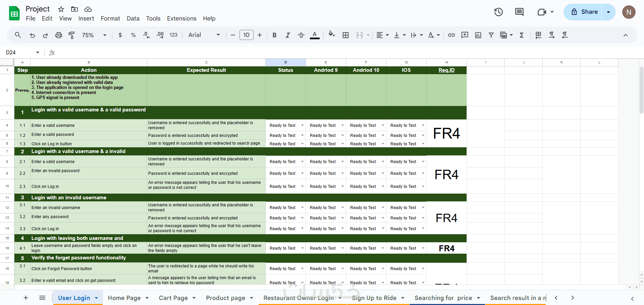The width and height of the screenshot is (644, 305).
Task: Apply strikethrough formatting
Action: (301, 35)
